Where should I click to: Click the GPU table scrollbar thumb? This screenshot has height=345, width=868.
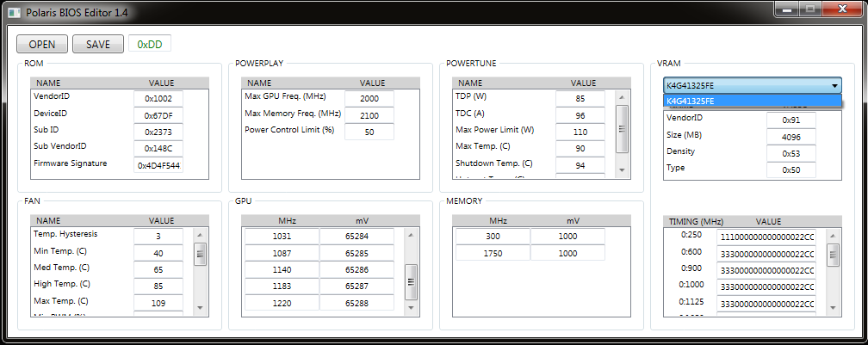[x=411, y=281]
